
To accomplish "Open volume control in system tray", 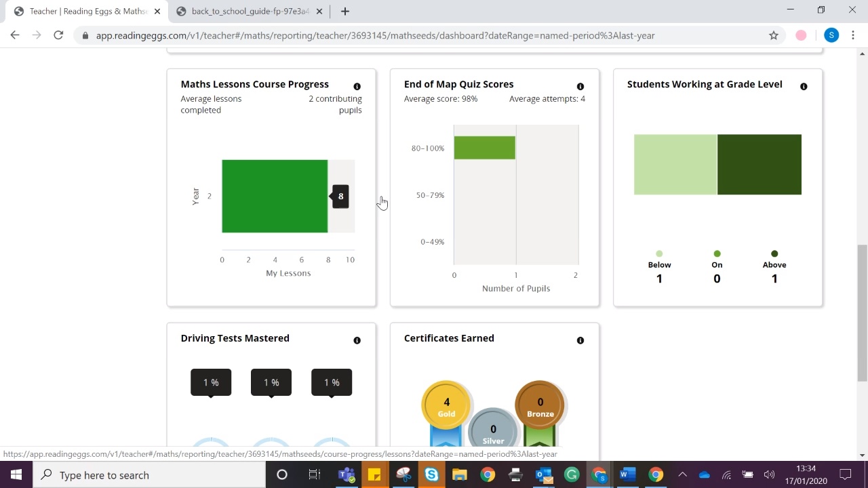I will click(769, 475).
